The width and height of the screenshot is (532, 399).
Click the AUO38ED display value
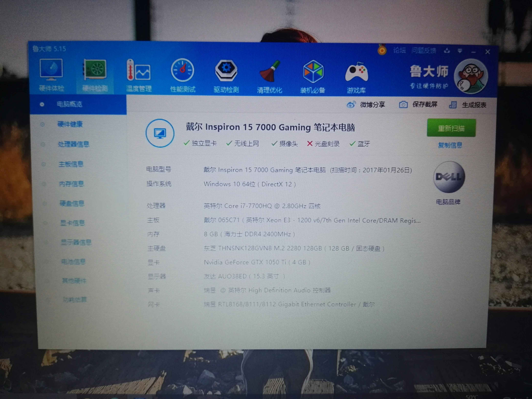(x=244, y=276)
